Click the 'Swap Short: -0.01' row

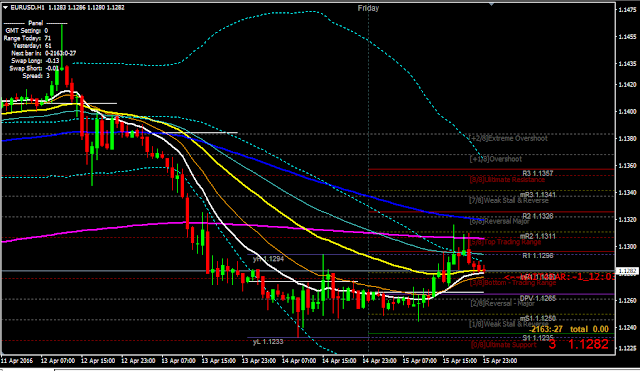click(34, 68)
